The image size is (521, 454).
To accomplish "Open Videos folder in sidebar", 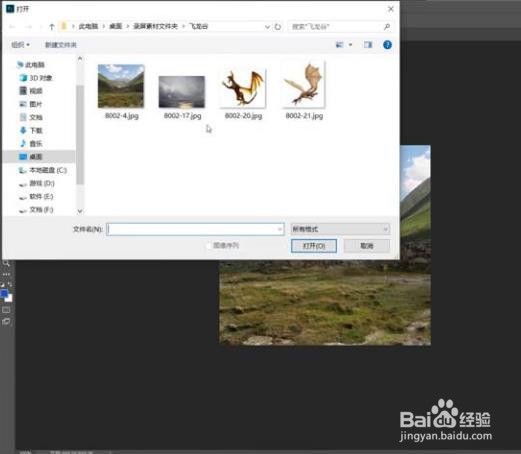I will pos(31,91).
